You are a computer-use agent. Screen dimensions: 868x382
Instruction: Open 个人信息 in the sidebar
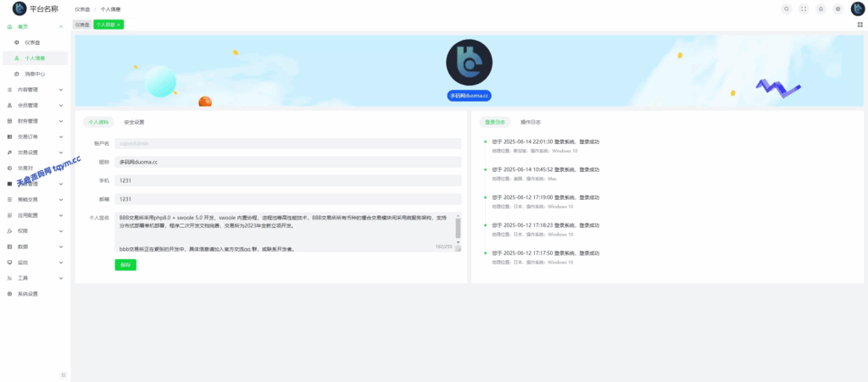(x=36, y=58)
